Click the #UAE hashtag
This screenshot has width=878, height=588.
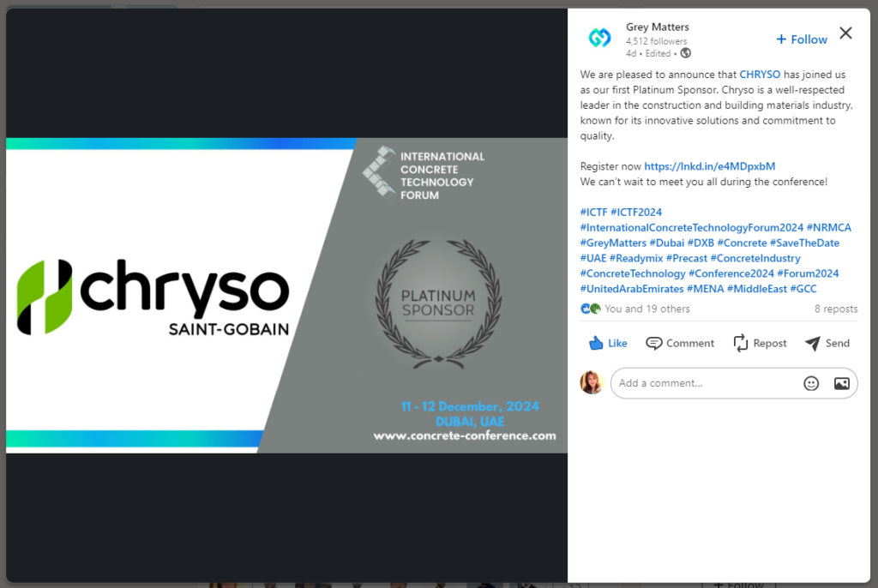tap(593, 258)
